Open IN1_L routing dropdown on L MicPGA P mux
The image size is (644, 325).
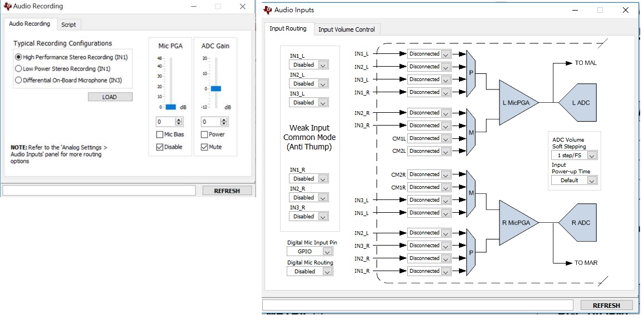point(429,54)
